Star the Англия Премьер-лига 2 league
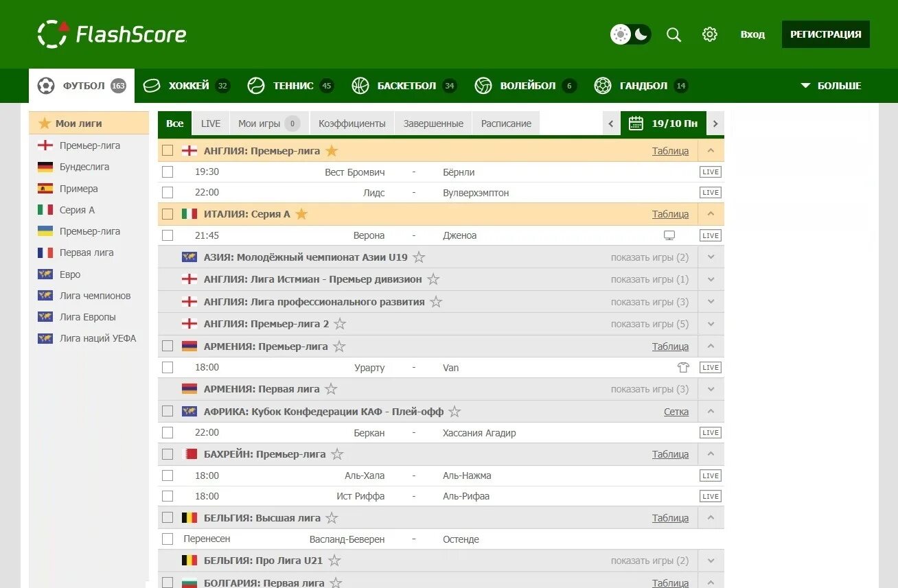Viewport: 898px width, 588px height. (x=340, y=324)
